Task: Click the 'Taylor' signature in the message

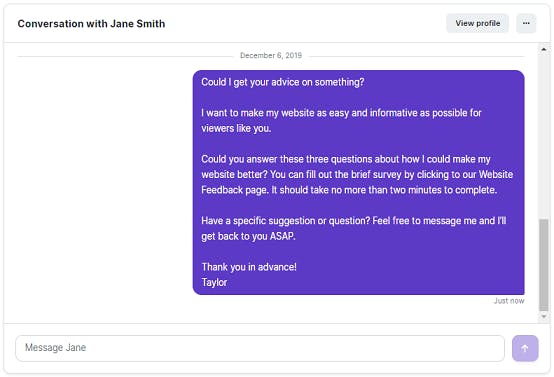Action: (x=214, y=282)
